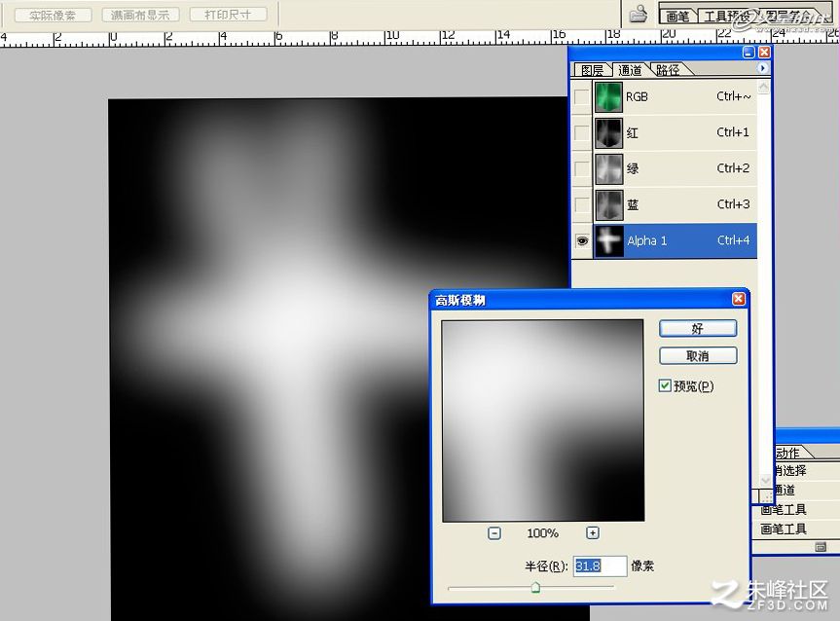Open the file browser toggle icon

click(x=638, y=15)
